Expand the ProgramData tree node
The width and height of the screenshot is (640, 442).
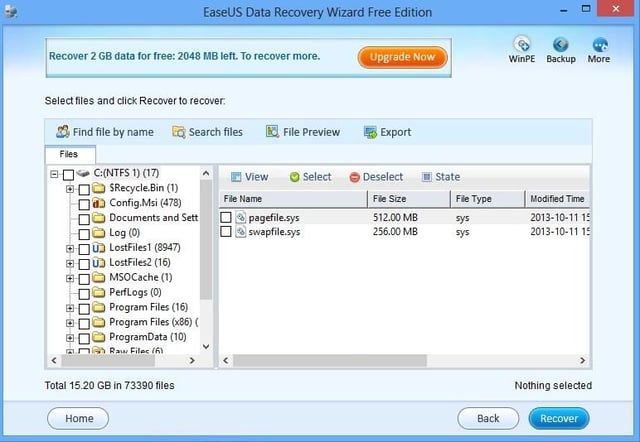tap(70, 338)
